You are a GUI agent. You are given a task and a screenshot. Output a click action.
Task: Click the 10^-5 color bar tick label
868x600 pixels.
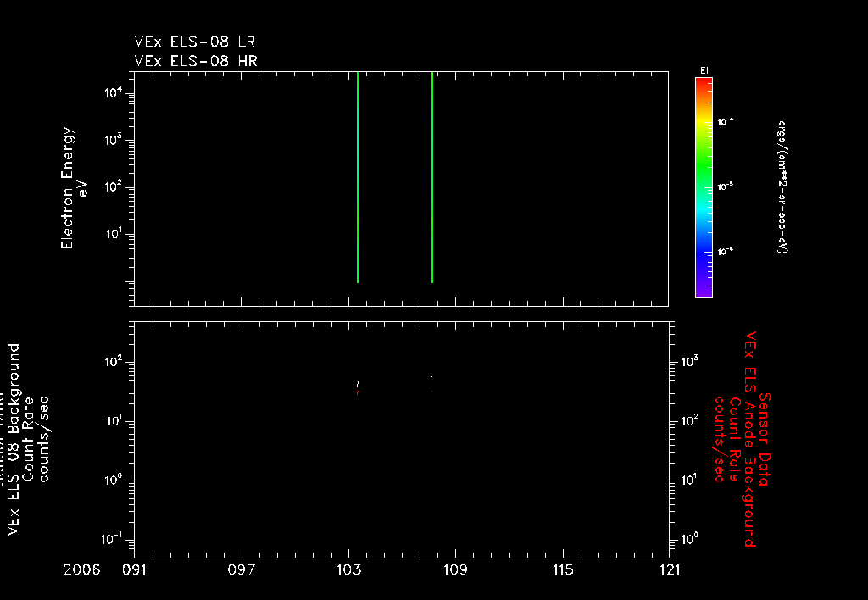[x=726, y=186]
